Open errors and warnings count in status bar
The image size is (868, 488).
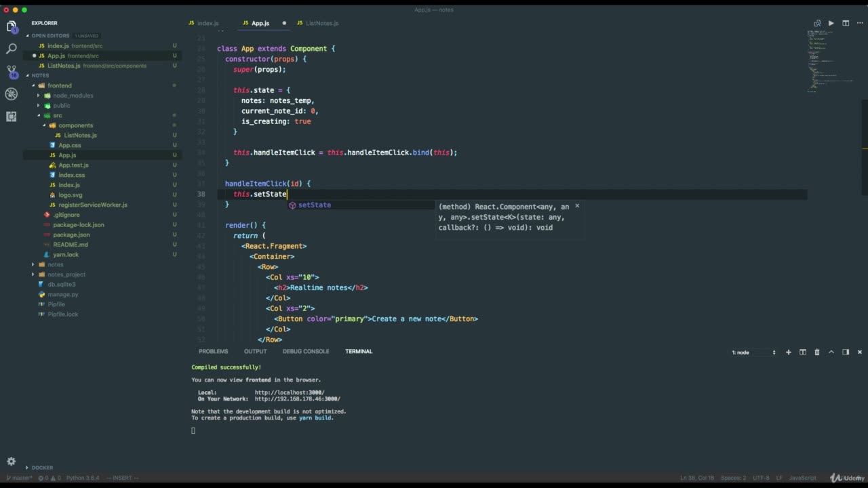[49, 478]
